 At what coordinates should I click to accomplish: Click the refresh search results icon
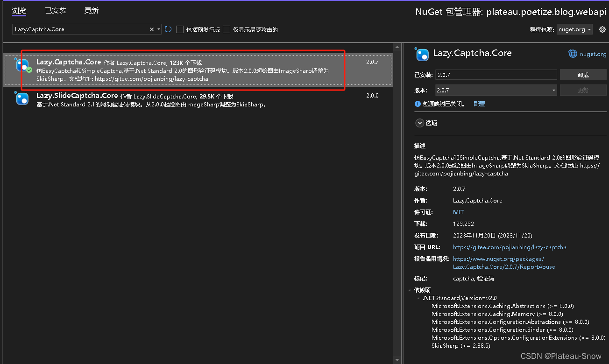point(168,28)
